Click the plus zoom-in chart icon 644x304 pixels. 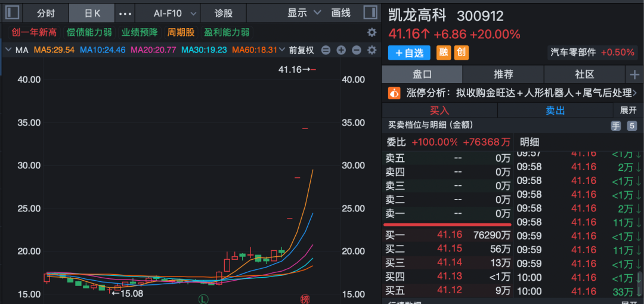[x=341, y=50]
